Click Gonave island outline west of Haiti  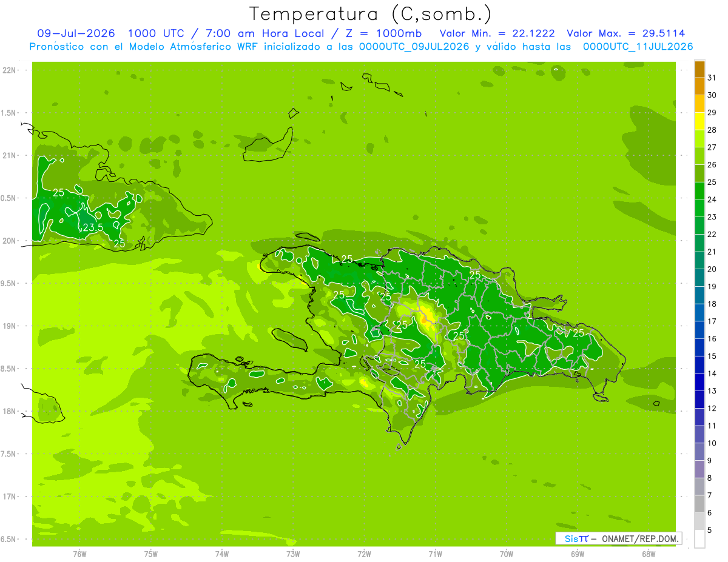289,338
